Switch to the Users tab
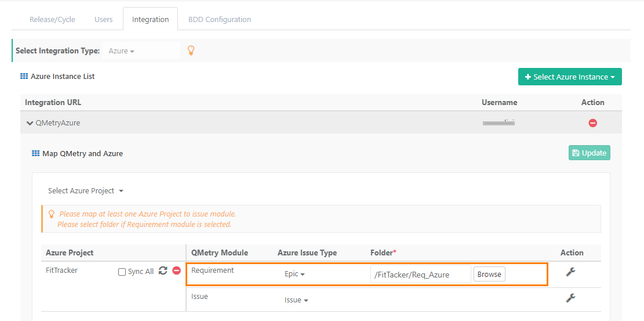Screen dimensions: 644x321 (104, 19)
